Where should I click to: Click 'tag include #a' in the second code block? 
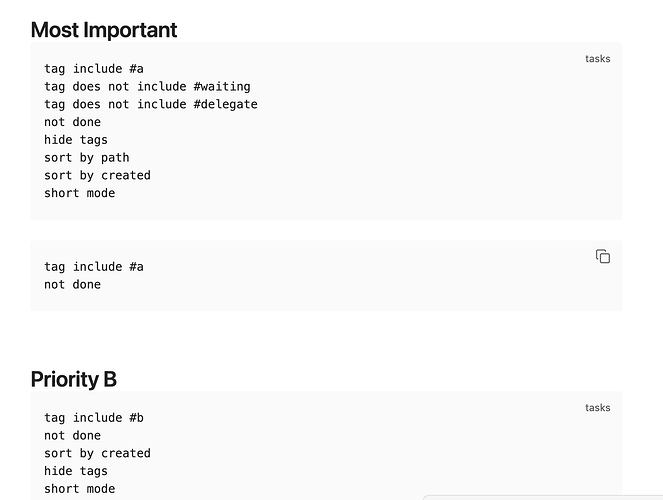coord(94,267)
